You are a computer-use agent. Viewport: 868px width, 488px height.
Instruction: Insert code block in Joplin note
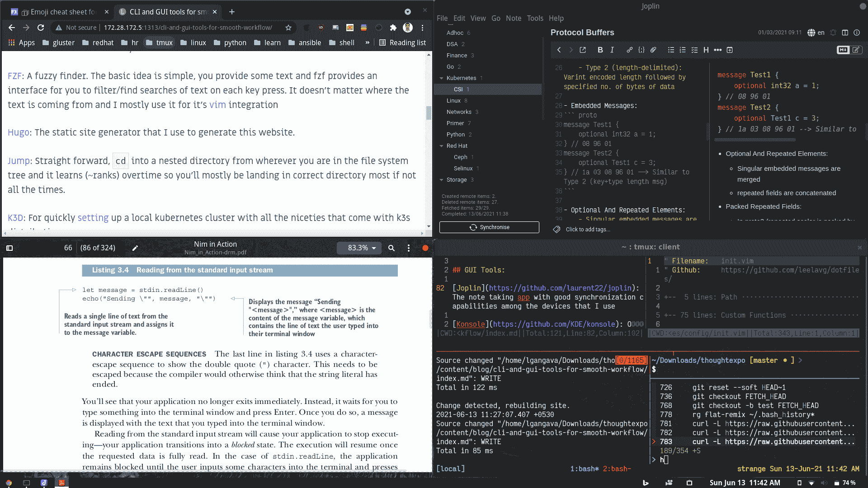641,50
